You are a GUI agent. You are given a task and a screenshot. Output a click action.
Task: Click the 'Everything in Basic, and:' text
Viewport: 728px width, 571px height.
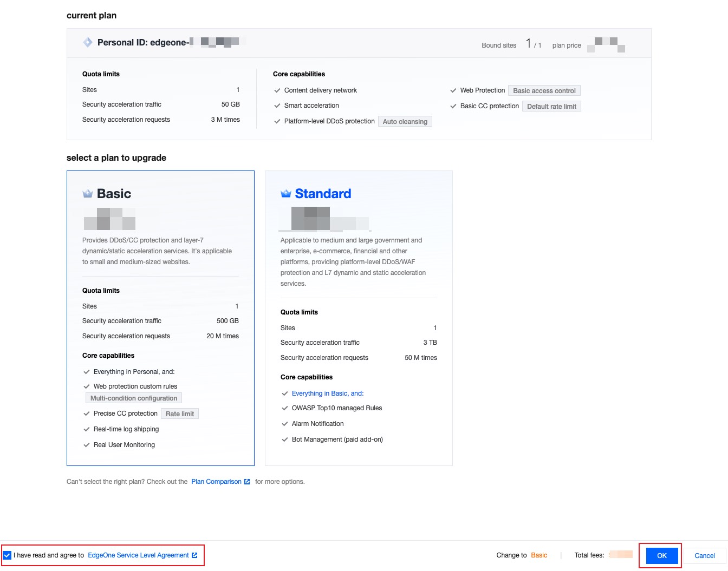328,393
